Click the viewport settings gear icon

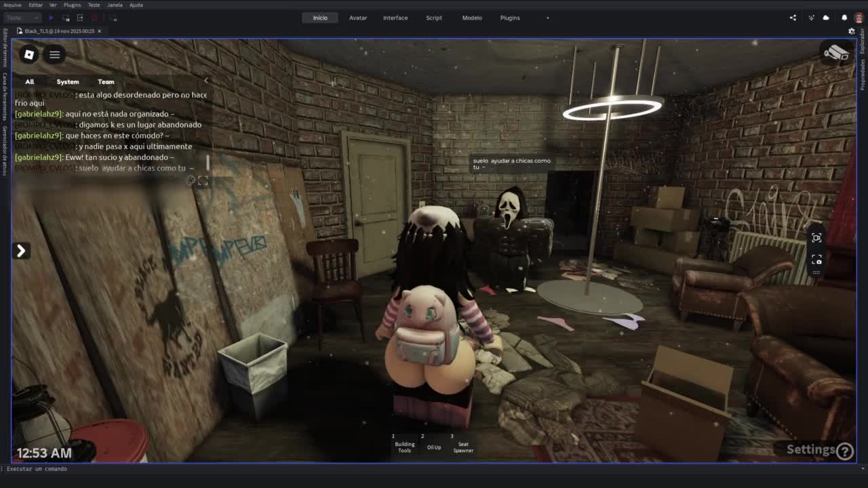point(852,31)
